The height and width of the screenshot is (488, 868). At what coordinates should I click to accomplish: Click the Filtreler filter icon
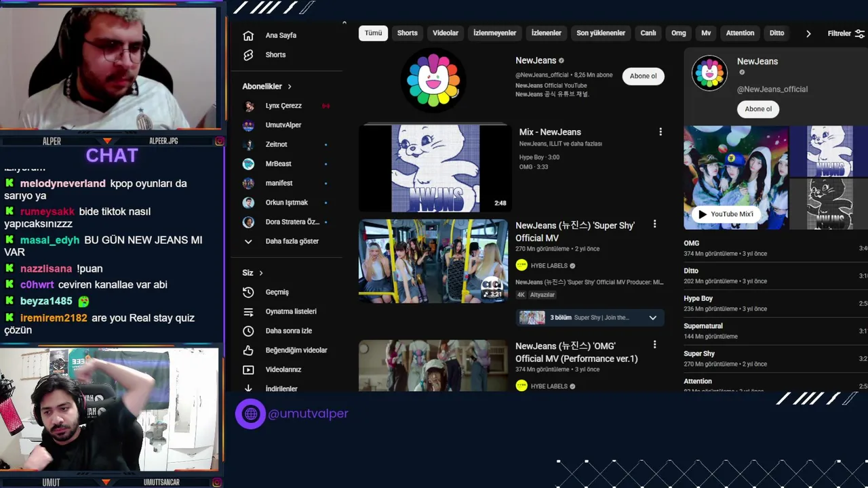click(859, 33)
